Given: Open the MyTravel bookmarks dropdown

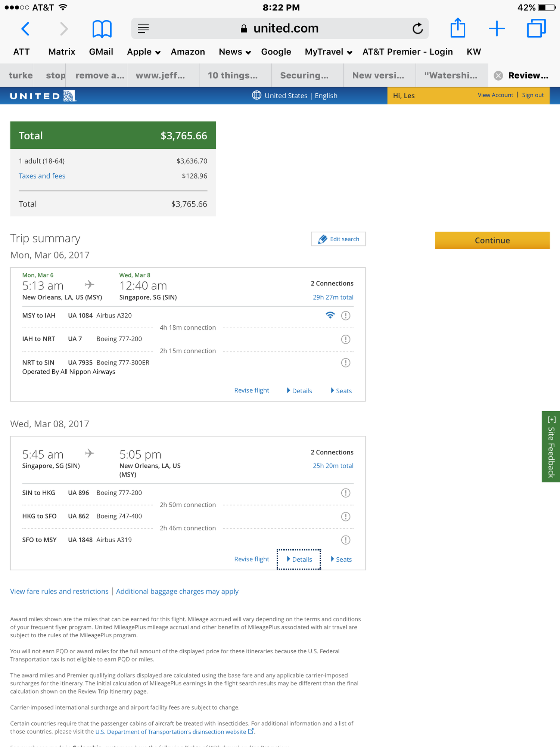Looking at the screenshot, I should click(x=329, y=52).
